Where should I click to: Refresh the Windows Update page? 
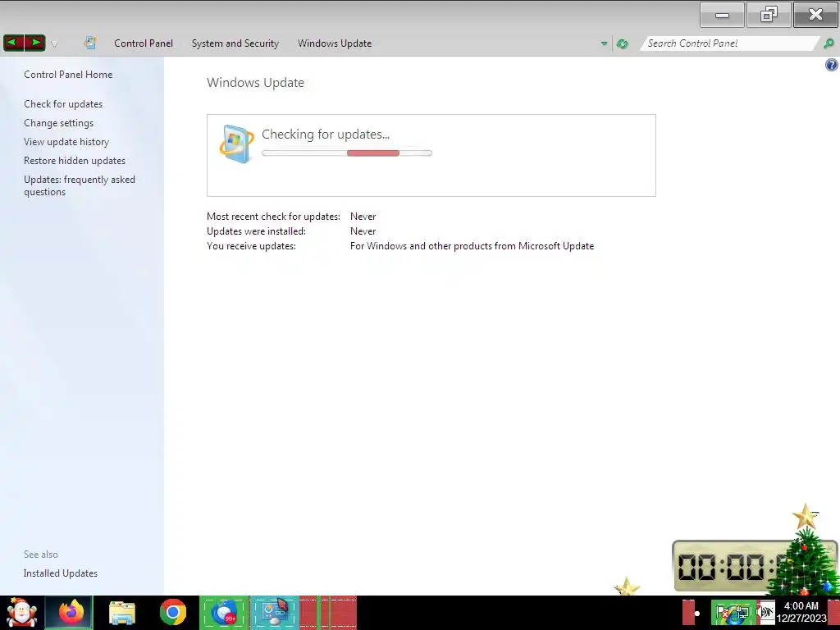(x=623, y=44)
